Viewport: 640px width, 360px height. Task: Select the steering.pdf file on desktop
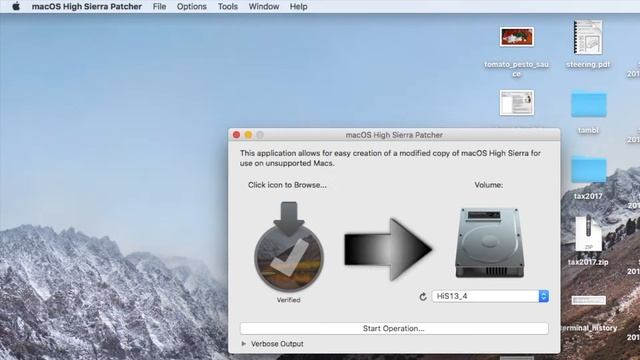click(588, 38)
